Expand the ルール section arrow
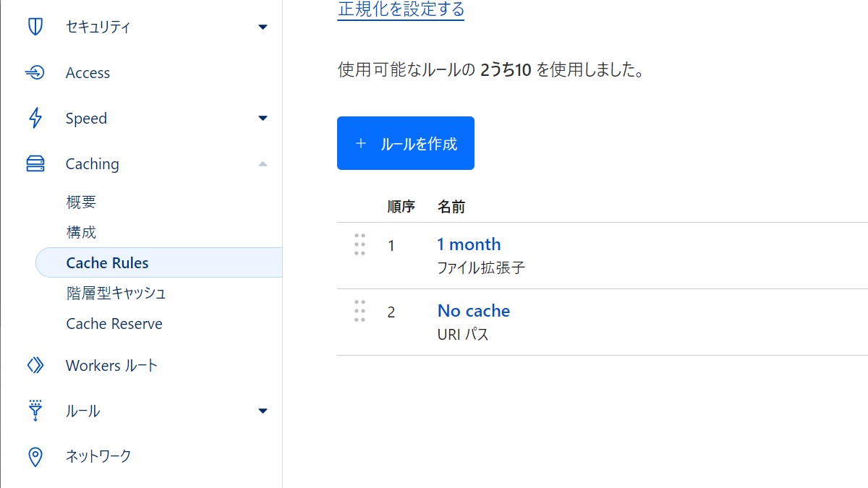 [263, 411]
